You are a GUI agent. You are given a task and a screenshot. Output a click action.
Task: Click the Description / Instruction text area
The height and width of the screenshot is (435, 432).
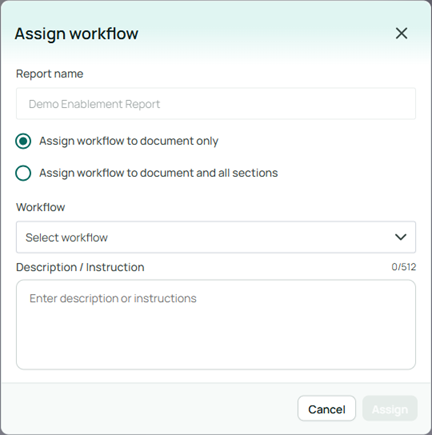[x=216, y=324]
